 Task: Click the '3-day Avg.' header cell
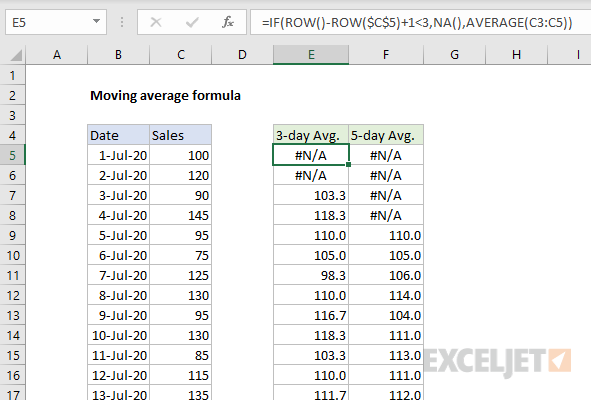(311, 135)
